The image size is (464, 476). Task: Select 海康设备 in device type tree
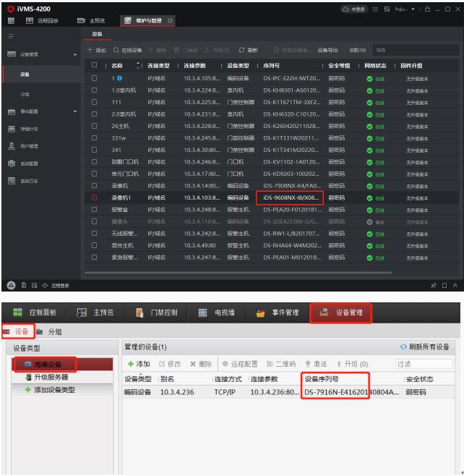click(62, 364)
